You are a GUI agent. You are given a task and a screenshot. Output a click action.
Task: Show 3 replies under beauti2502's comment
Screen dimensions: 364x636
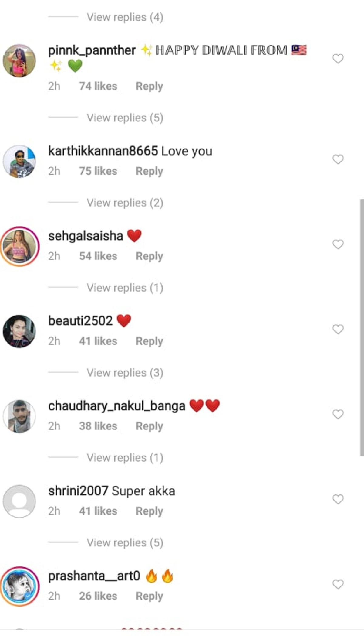point(125,373)
